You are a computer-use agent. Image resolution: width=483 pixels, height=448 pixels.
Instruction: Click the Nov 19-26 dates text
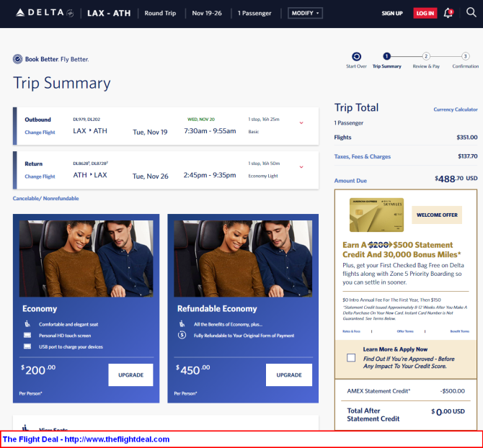point(207,13)
